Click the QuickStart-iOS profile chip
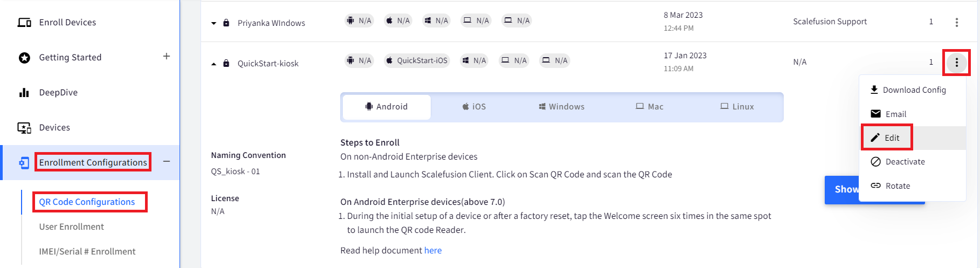 pyautogui.click(x=417, y=60)
